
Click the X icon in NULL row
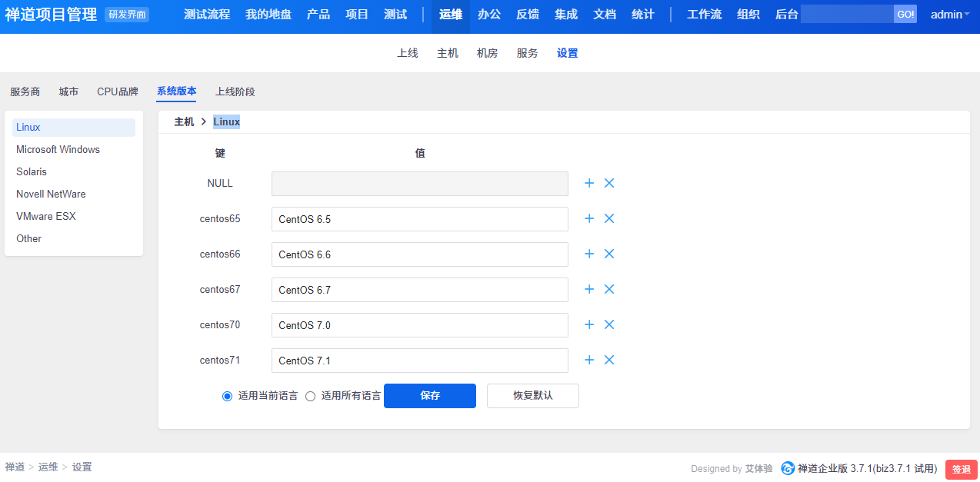tap(609, 183)
